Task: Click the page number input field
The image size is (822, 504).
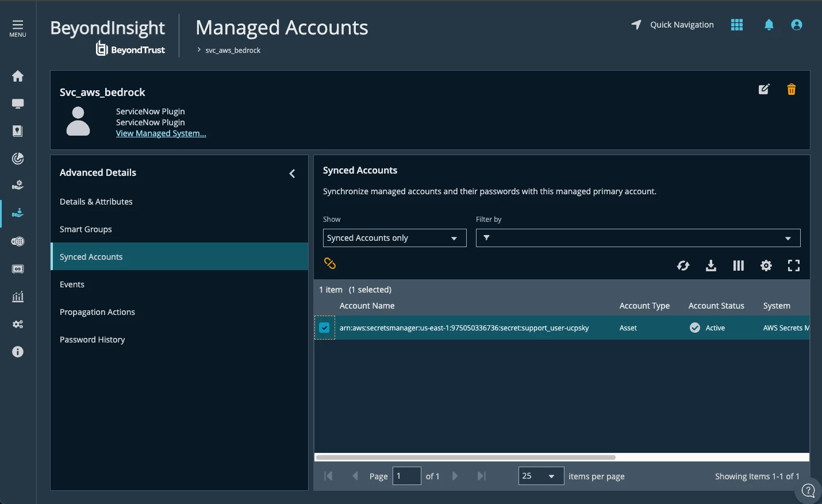Action: (407, 476)
